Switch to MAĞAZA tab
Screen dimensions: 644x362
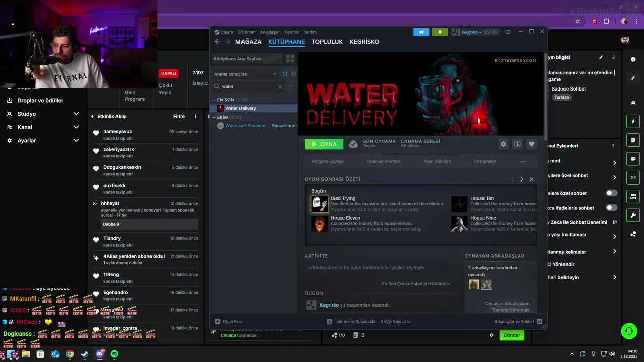249,42
